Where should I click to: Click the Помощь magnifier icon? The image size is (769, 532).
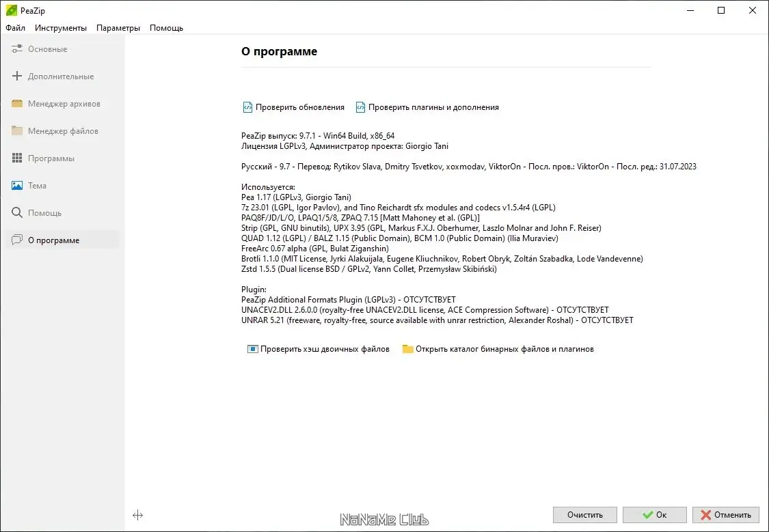pyautogui.click(x=17, y=213)
